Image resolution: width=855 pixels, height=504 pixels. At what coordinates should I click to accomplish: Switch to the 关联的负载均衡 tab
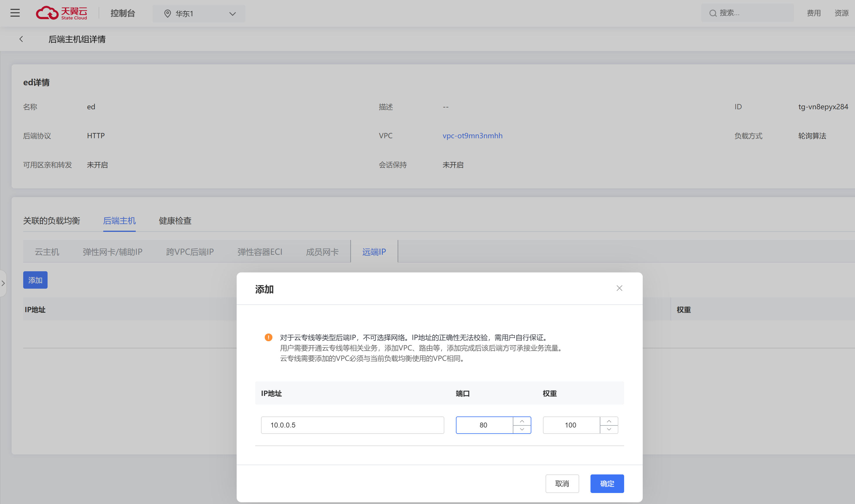click(x=51, y=221)
